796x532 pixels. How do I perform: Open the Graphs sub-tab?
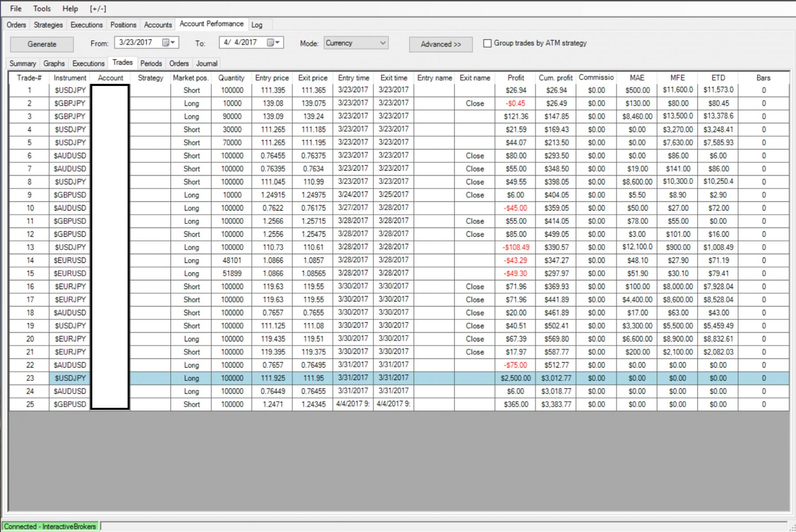tap(54, 63)
